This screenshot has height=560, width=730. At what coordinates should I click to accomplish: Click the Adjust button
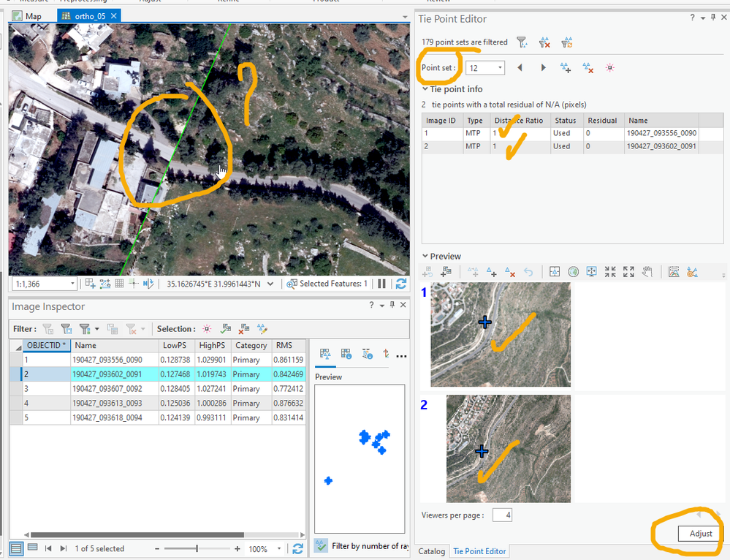tap(700, 534)
